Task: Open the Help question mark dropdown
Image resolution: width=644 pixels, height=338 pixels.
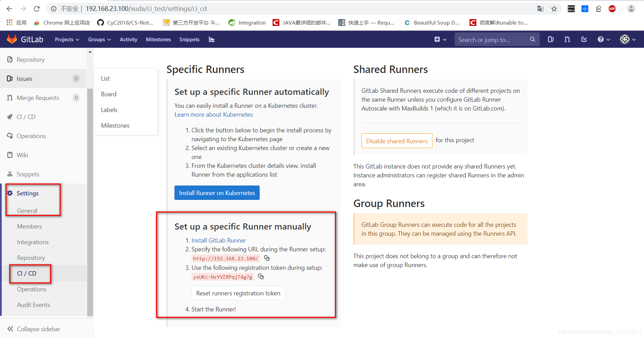Action: pos(603,40)
